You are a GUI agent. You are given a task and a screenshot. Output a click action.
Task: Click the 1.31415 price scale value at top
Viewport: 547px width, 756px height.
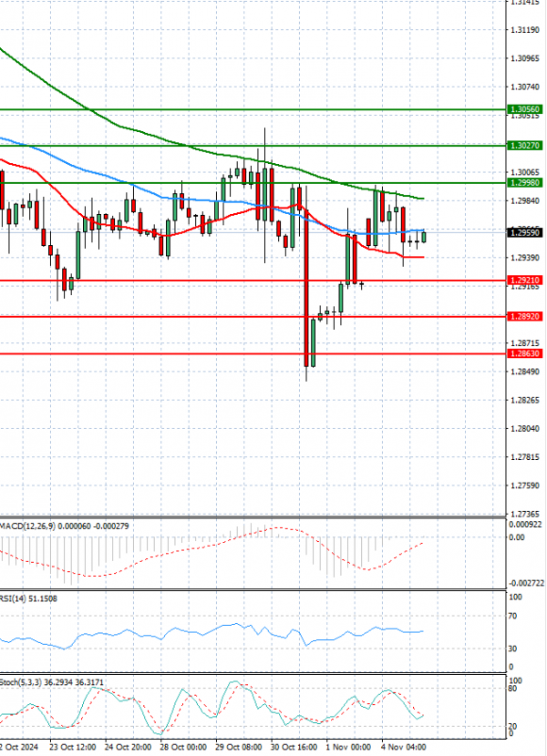[522, 4]
